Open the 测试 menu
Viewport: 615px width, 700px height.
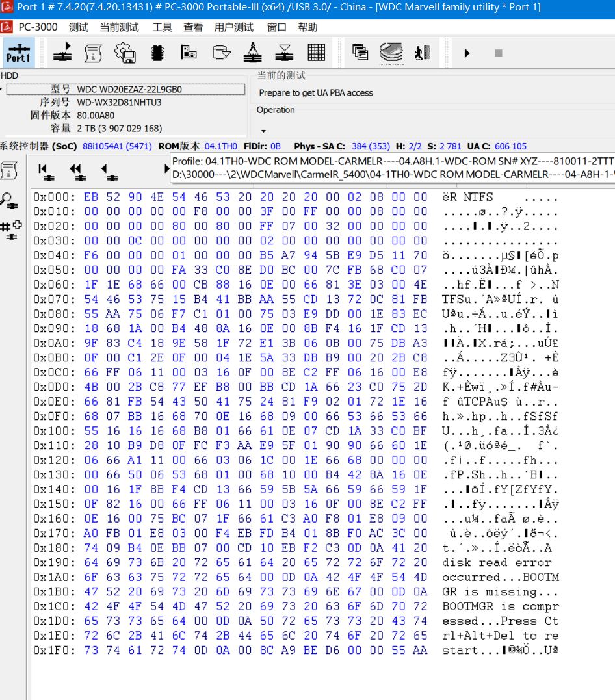[79, 27]
